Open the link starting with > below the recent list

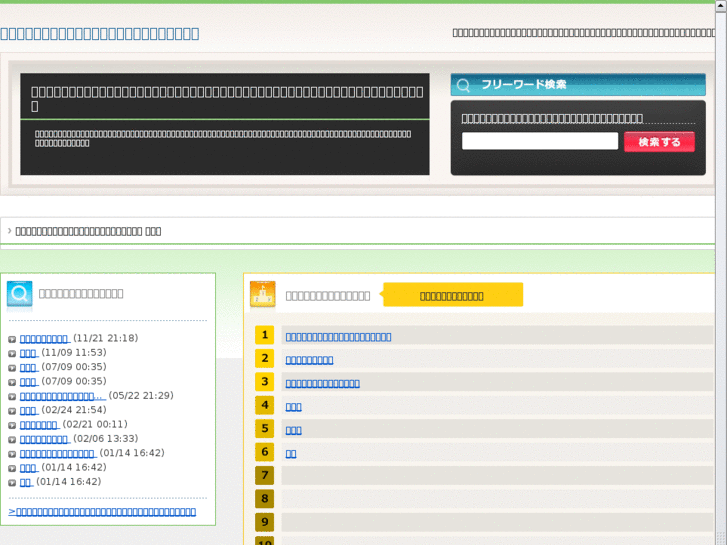102,512
